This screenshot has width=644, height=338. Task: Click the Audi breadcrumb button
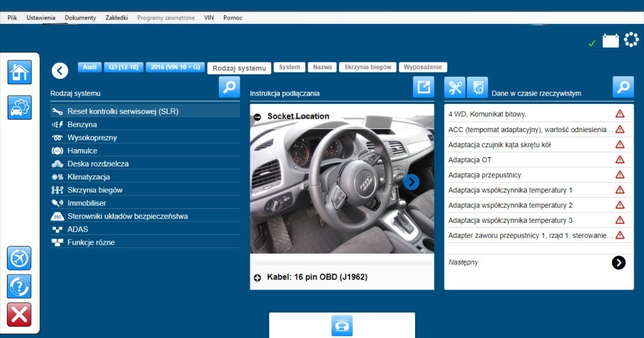pyautogui.click(x=89, y=67)
